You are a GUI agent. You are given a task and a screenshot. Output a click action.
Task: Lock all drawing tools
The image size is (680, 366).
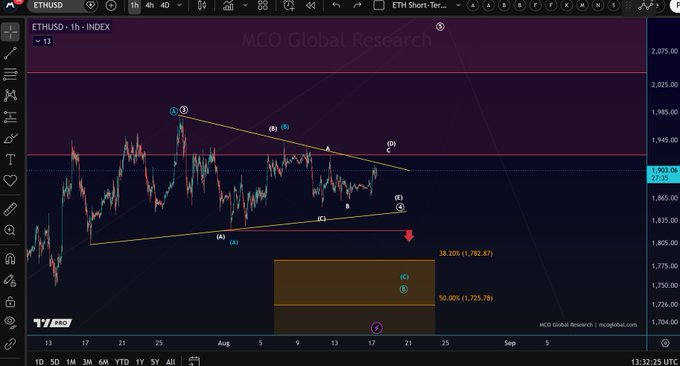pyautogui.click(x=10, y=301)
